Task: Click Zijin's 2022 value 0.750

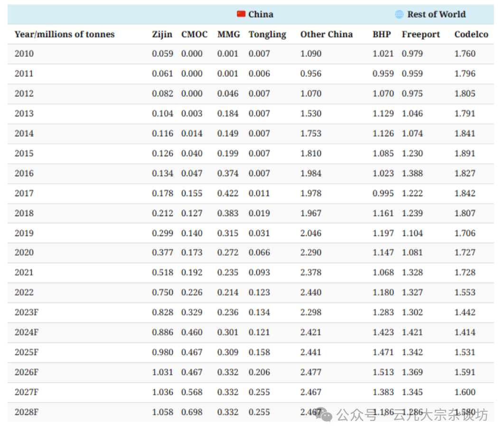Action: pos(162,293)
